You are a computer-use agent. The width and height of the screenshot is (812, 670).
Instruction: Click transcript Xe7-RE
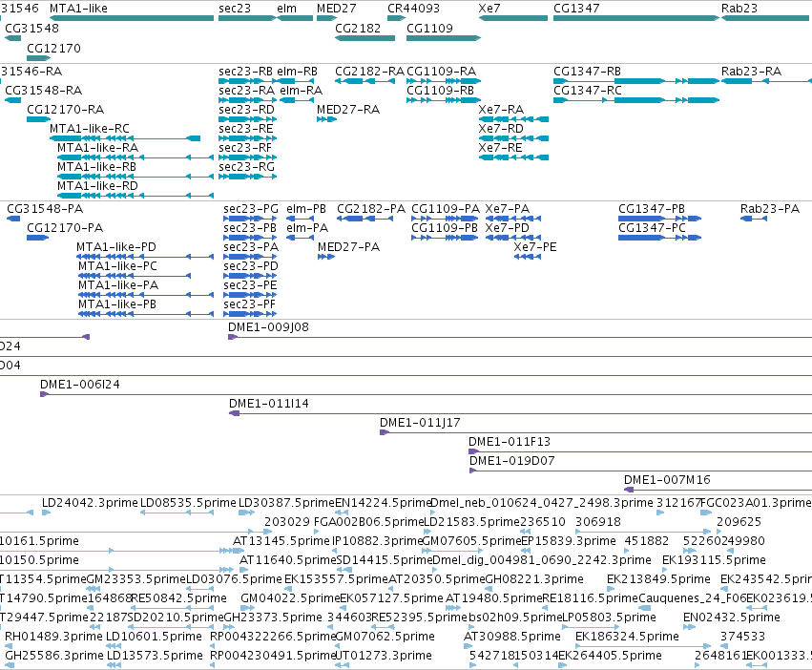tap(513, 157)
